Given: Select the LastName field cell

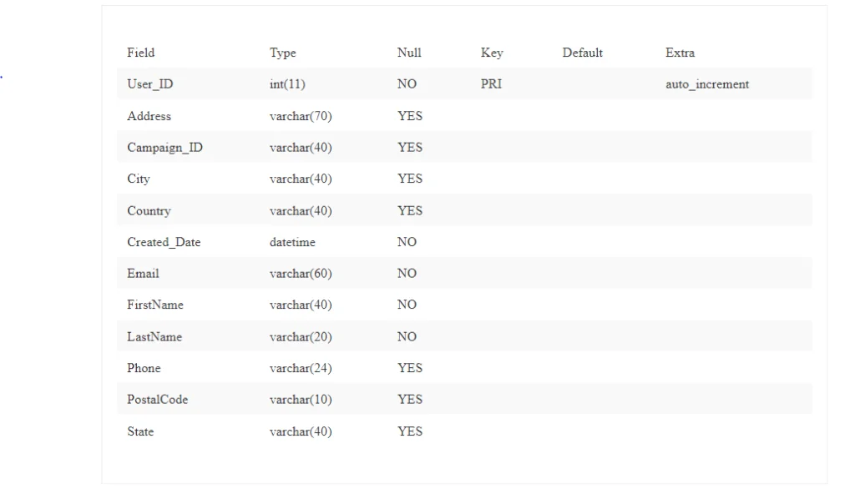Looking at the screenshot, I should 154,337.
